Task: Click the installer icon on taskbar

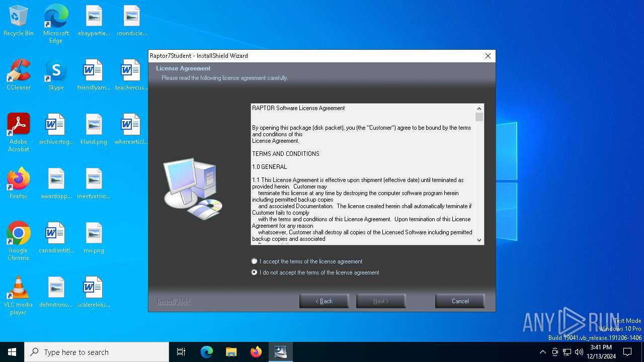Action: point(280,352)
